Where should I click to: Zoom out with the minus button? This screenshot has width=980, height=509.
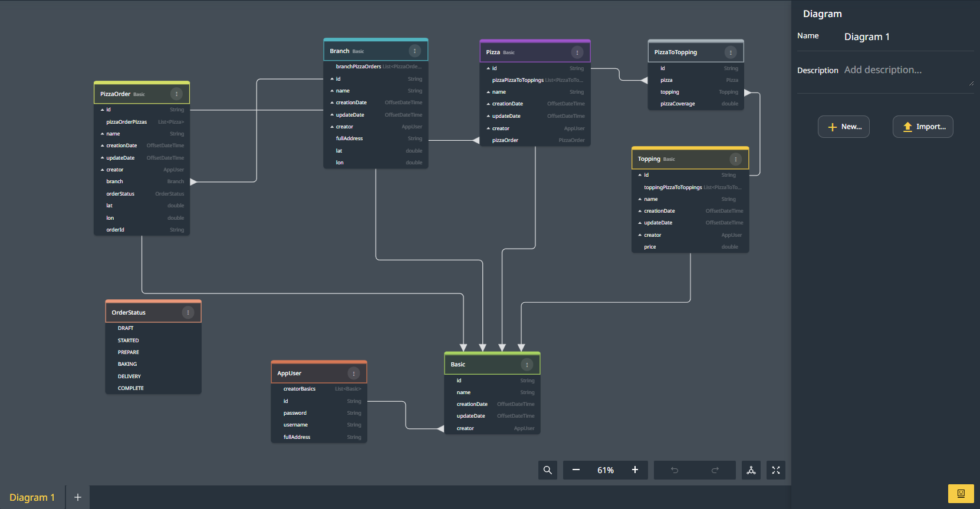[x=576, y=470]
